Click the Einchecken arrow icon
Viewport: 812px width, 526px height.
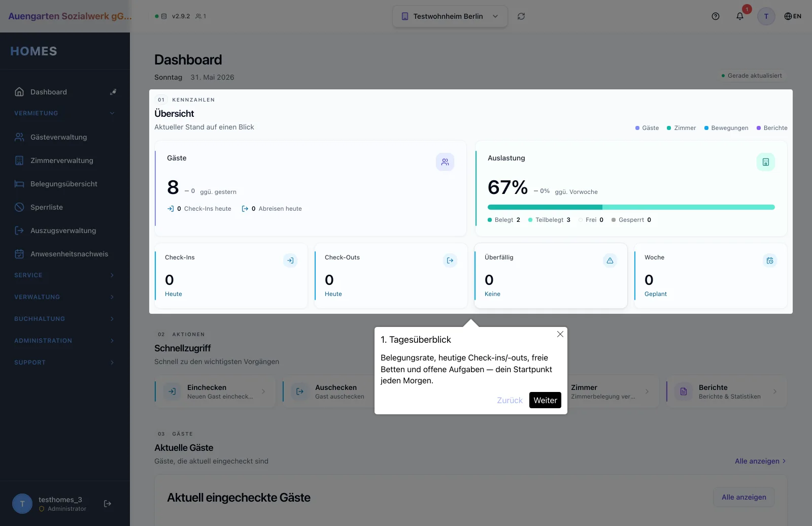point(172,391)
